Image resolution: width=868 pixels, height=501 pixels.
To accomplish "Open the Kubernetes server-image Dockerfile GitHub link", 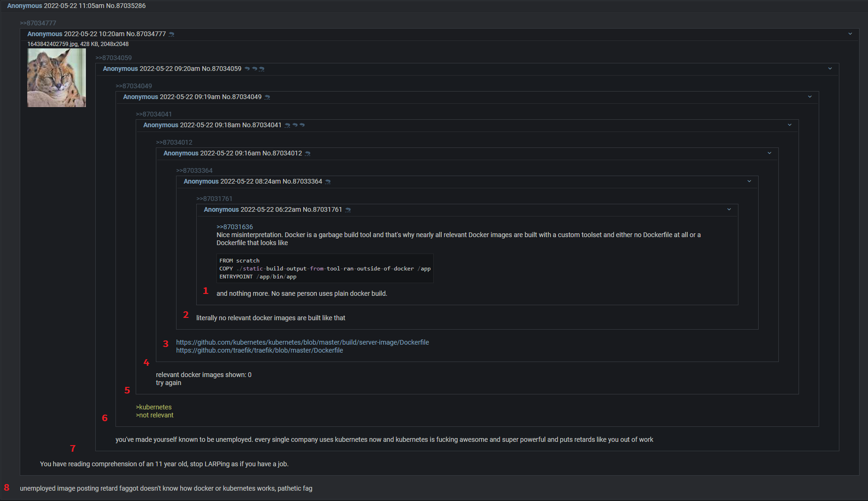I will [x=302, y=342].
